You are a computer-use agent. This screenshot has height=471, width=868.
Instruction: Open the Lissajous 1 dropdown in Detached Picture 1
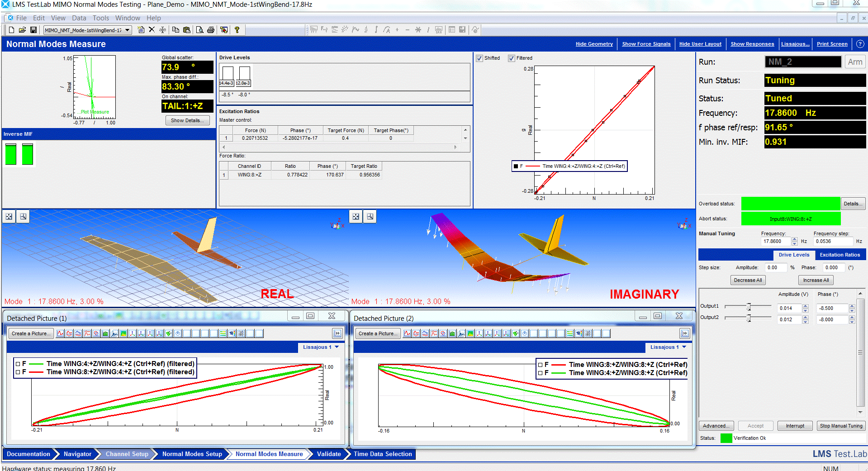pos(336,347)
